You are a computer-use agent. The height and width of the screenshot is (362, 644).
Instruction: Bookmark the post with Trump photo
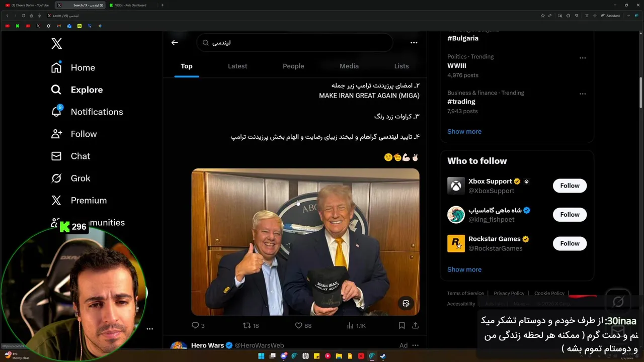pos(401,325)
